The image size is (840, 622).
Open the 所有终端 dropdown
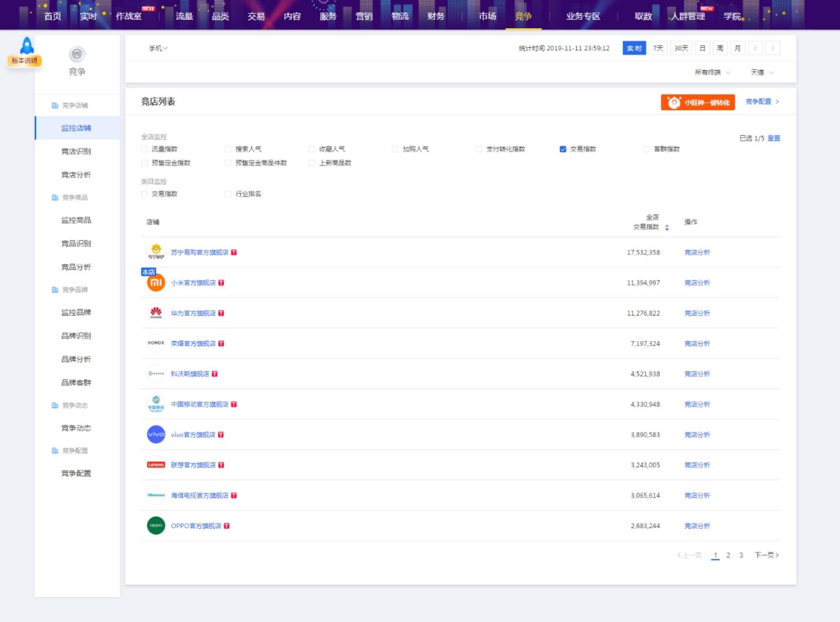(x=713, y=72)
